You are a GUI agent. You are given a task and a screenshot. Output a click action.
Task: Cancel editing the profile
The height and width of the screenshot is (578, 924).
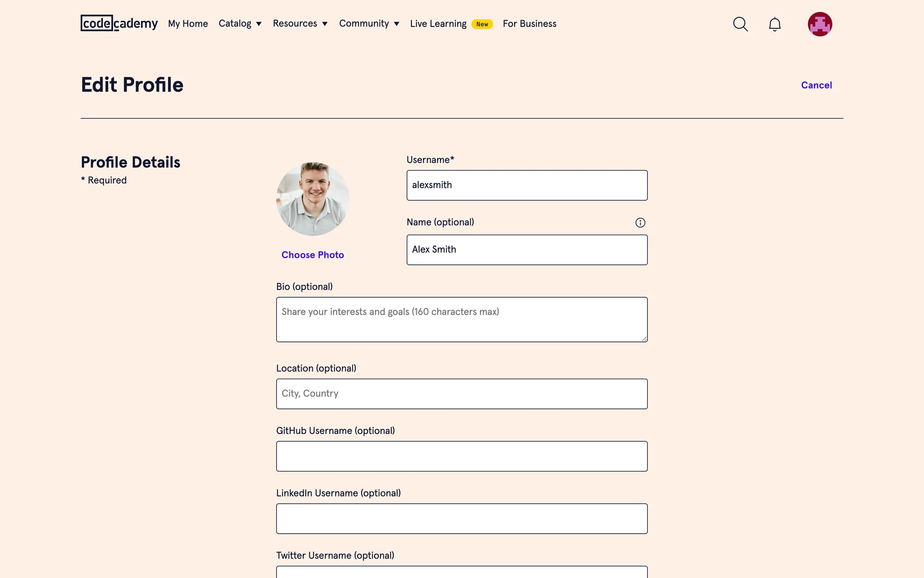pyautogui.click(x=816, y=85)
